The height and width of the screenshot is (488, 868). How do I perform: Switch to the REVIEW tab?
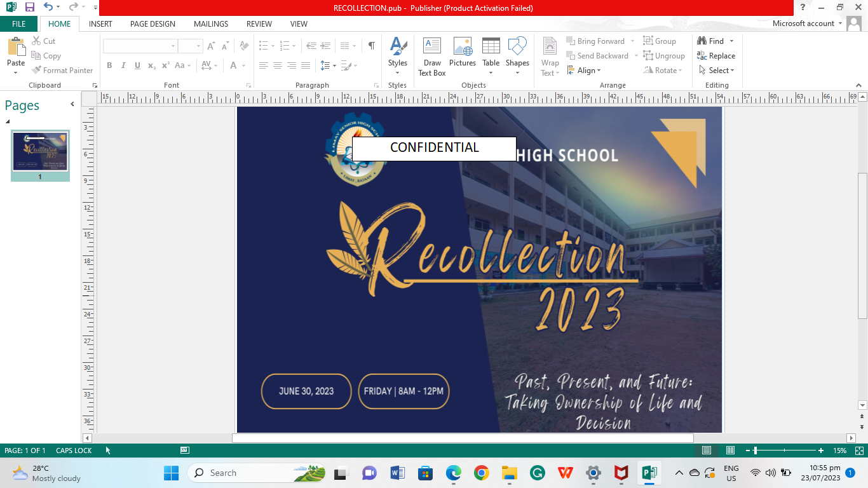click(x=259, y=24)
